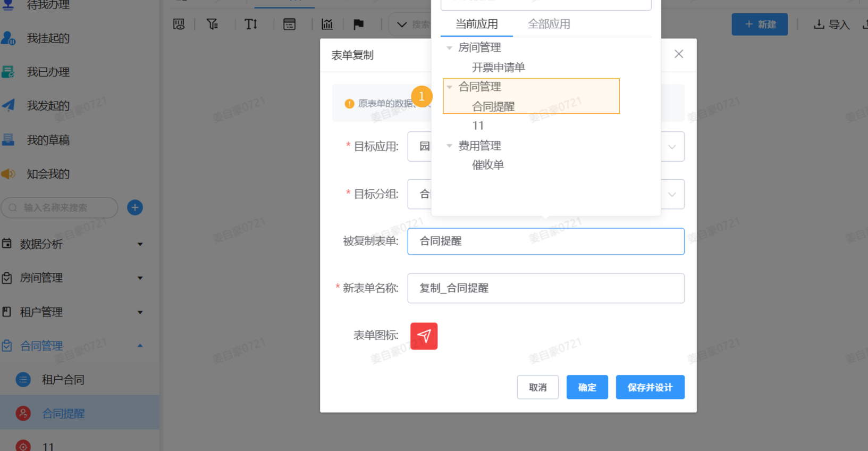Collapse the 房间管理 node in the dropdown tree
868x451 pixels.
pyautogui.click(x=449, y=48)
